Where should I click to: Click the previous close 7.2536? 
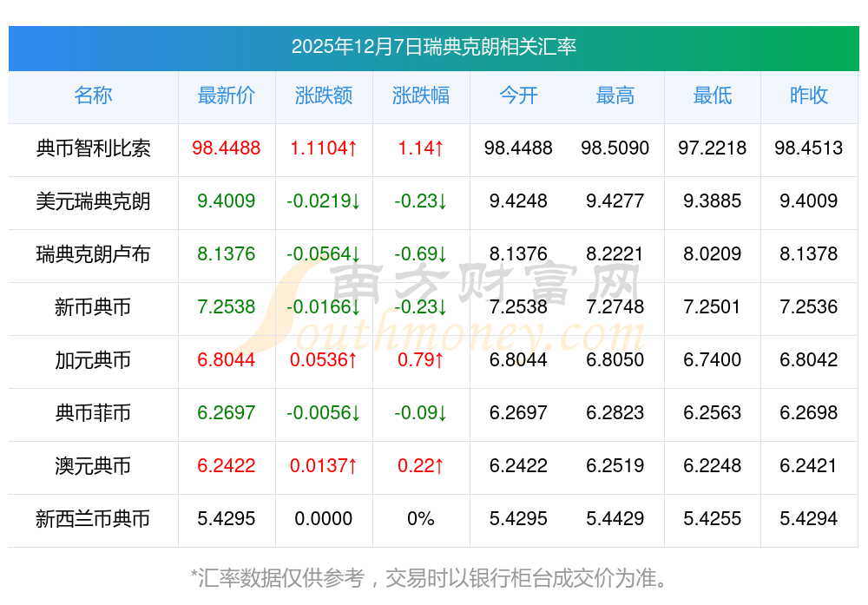pos(809,307)
